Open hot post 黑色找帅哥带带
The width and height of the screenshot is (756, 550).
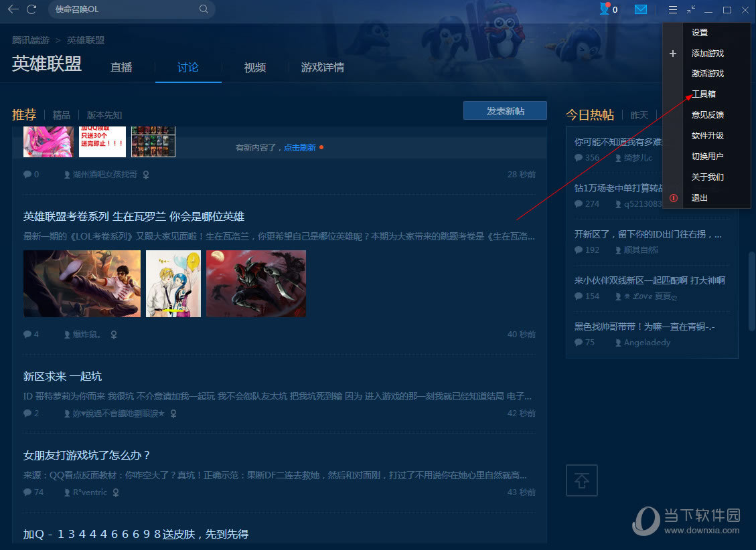(644, 327)
